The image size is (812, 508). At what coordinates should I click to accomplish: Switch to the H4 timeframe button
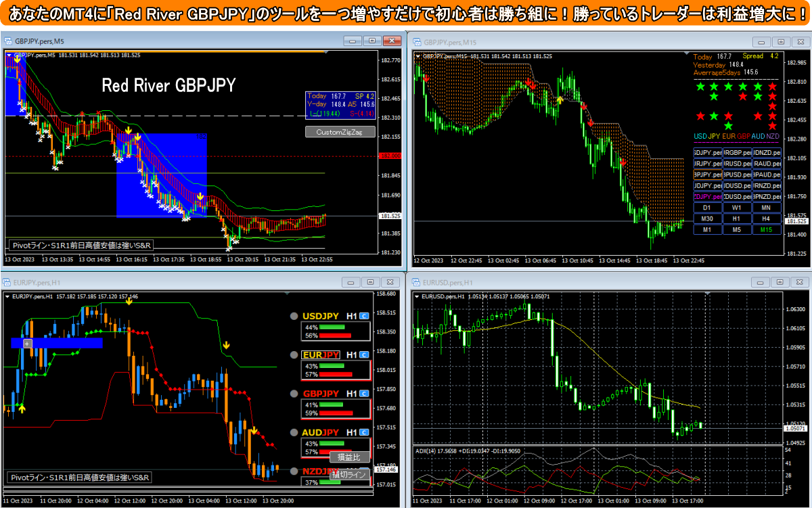(766, 218)
